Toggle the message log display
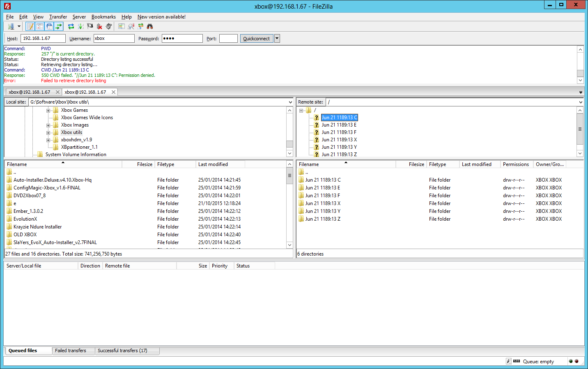 click(x=30, y=26)
